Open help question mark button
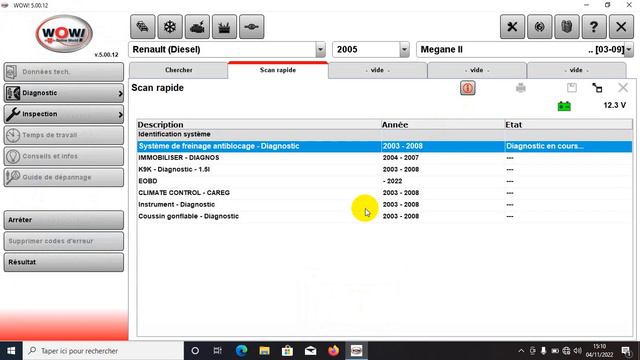 click(x=594, y=27)
